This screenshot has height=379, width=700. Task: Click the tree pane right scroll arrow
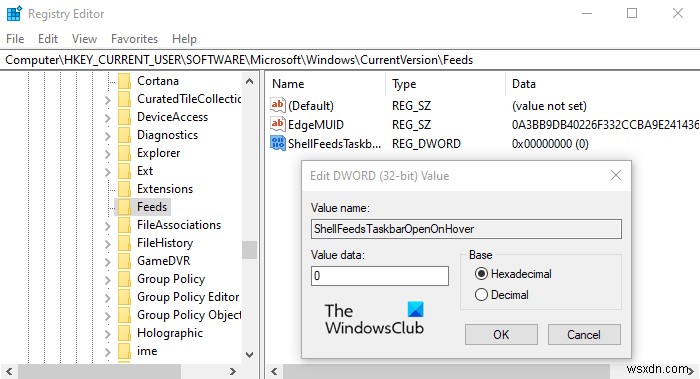pyautogui.click(x=232, y=371)
